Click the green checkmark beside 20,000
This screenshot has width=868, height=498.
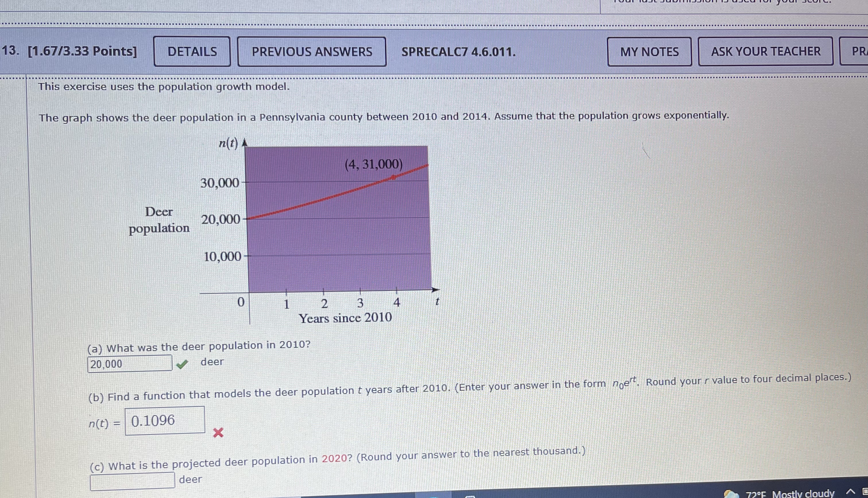(x=182, y=365)
